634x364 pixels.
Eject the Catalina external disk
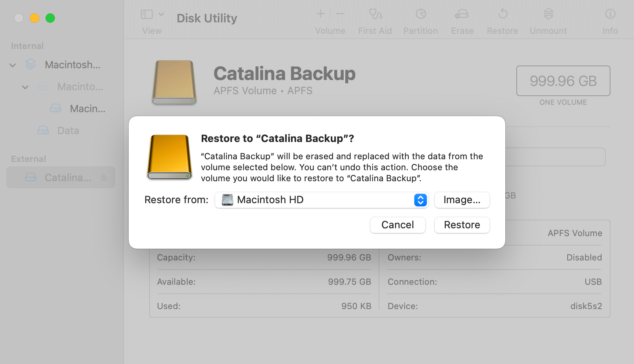tap(104, 177)
